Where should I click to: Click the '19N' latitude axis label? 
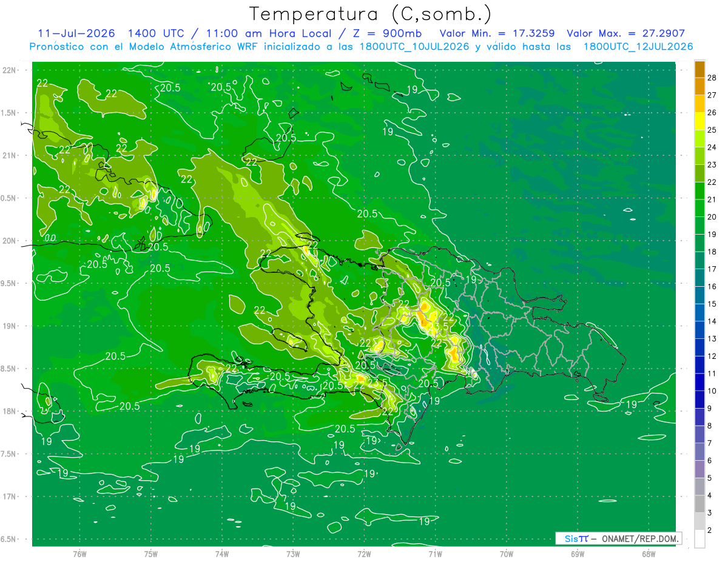pos(10,326)
